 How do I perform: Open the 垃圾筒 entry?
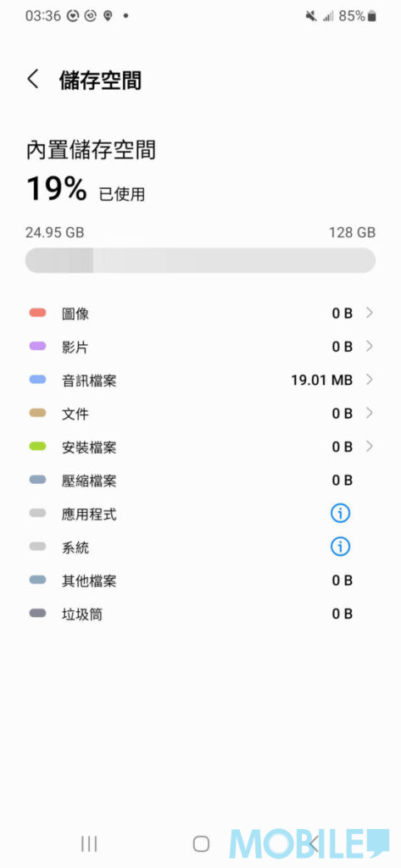[x=200, y=614]
